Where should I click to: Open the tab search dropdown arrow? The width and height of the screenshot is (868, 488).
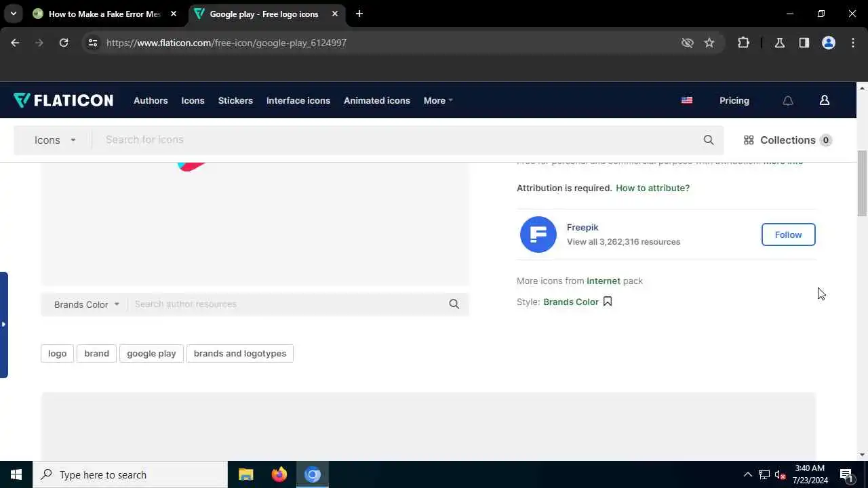pos(13,14)
